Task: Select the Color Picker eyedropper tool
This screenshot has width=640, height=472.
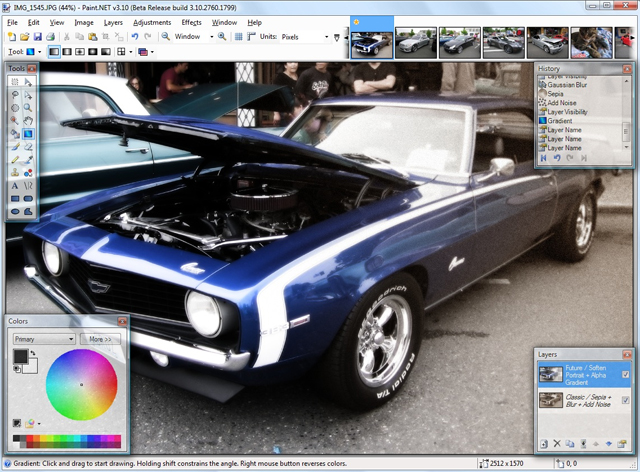Action: coord(28,160)
